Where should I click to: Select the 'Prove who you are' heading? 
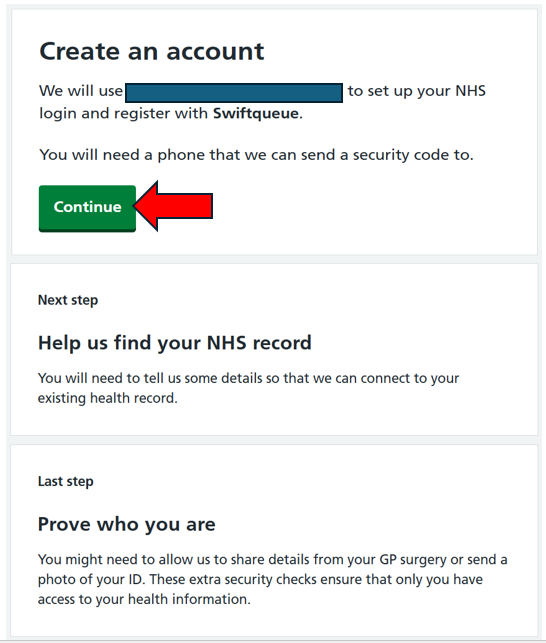(126, 524)
